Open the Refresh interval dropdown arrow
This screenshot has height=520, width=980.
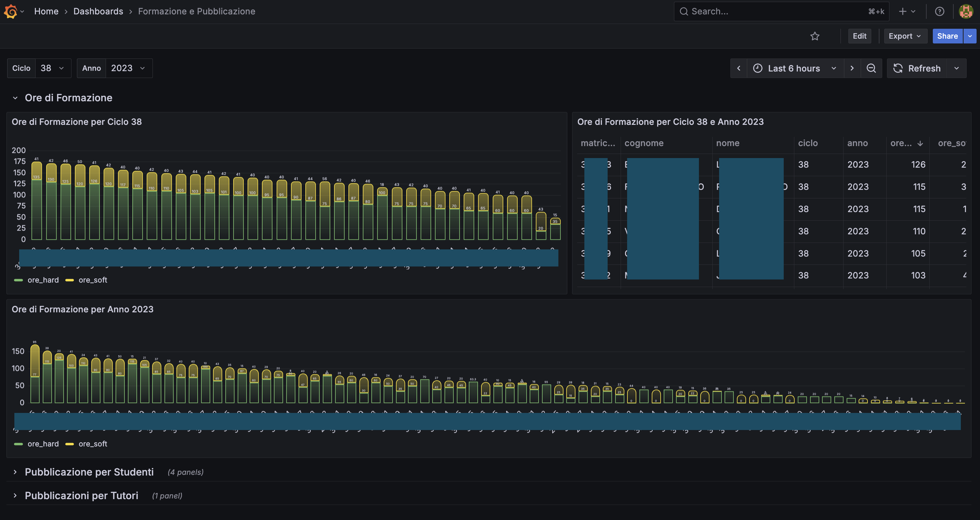[x=957, y=68]
